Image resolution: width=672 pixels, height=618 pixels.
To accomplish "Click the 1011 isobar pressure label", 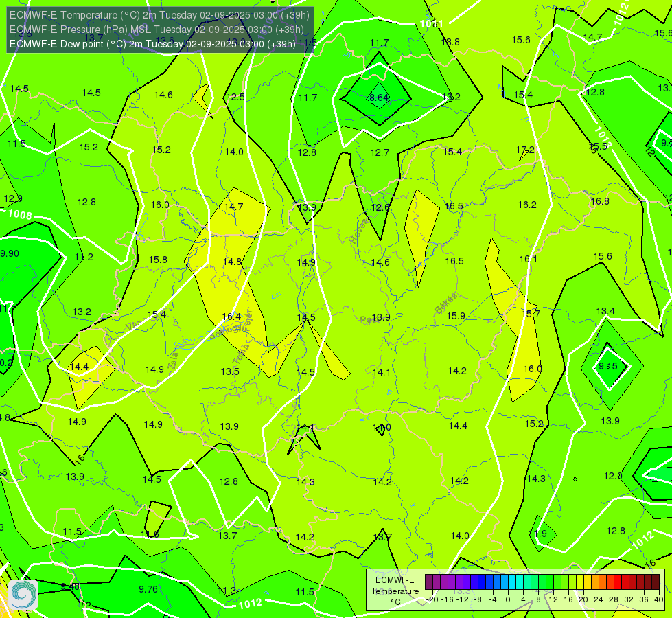I will pos(431,23).
